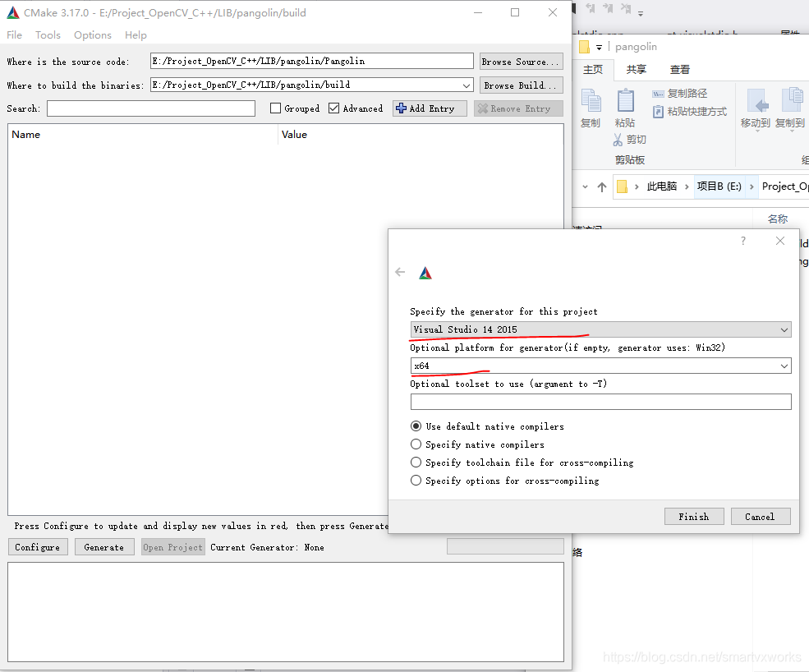Click the folder icon in Explorer address bar
809x672 pixels.
(623, 186)
